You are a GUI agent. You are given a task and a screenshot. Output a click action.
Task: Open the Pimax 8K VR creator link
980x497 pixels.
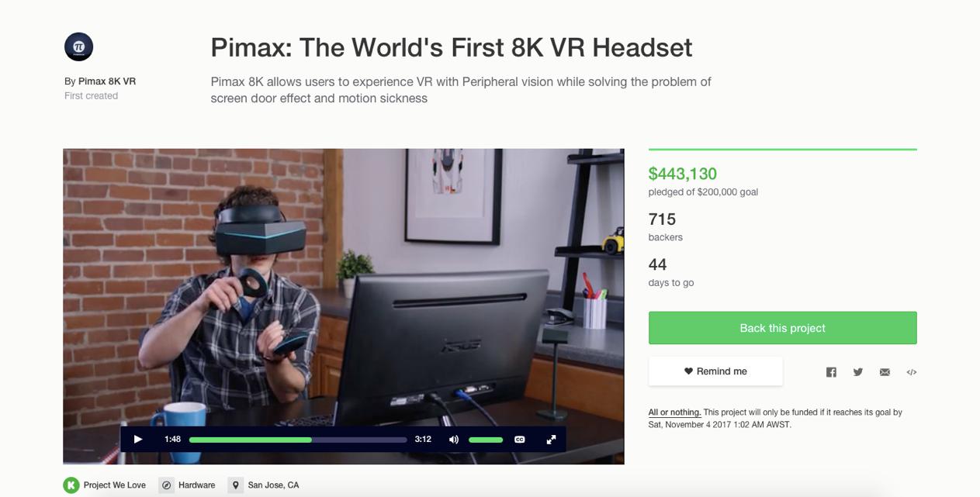(107, 81)
